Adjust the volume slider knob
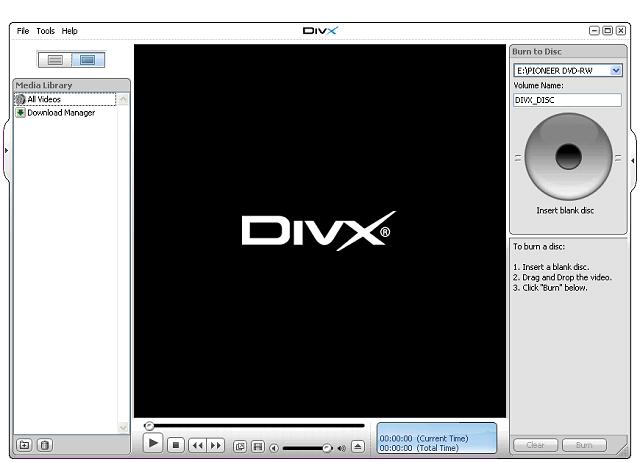Screen dimensions: 640x462 [327, 448]
